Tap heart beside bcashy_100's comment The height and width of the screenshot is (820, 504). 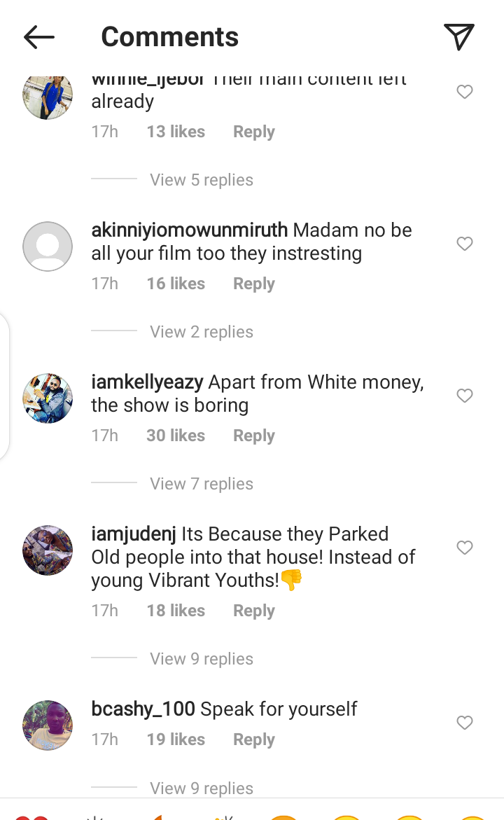coord(465,723)
